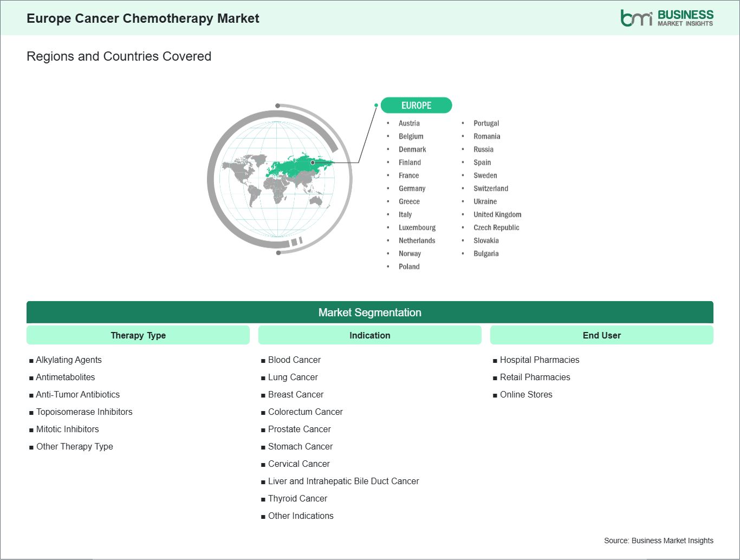740x560 pixels.
Task: Select Germany in the country list
Action: (412, 188)
